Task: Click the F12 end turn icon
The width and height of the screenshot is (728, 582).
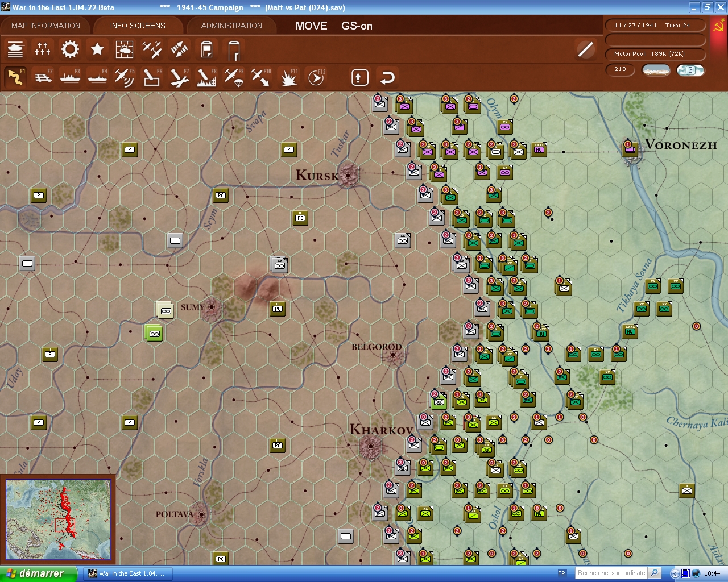Action: pyautogui.click(x=316, y=77)
